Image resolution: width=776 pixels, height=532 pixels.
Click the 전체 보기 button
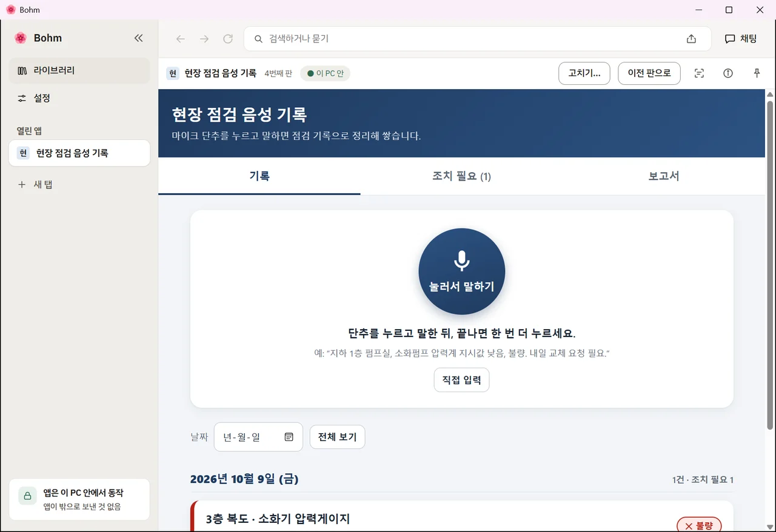[338, 437]
